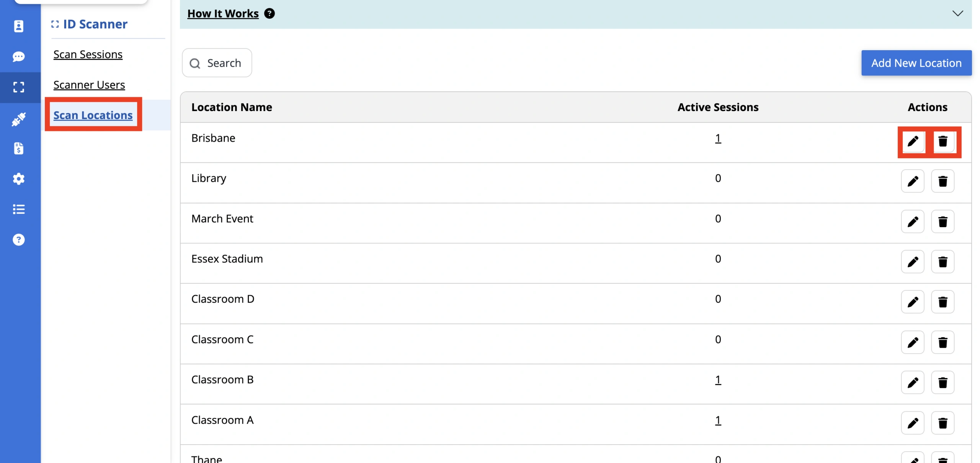Open the integrations plug sidebar icon
The height and width of the screenshot is (463, 980).
[18, 119]
